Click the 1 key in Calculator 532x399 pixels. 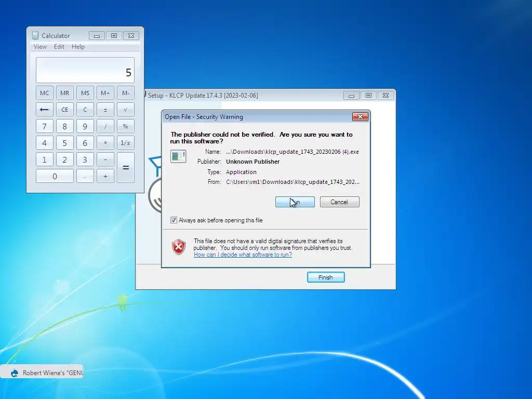tap(45, 159)
